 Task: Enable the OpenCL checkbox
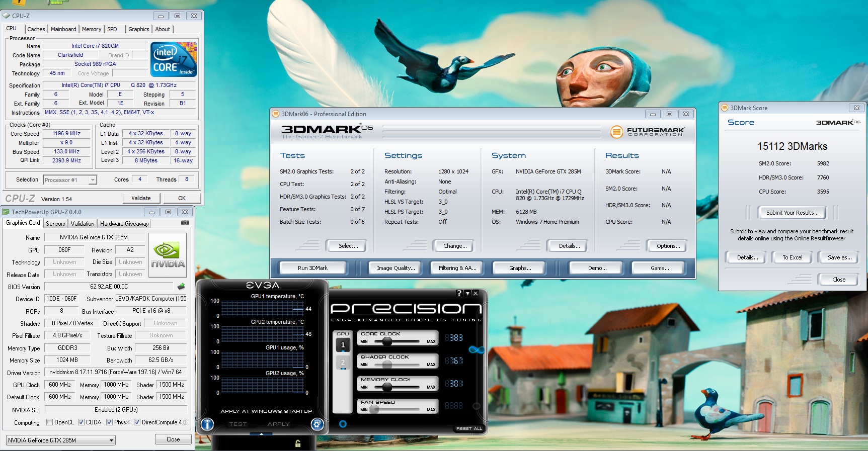[49, 422]
